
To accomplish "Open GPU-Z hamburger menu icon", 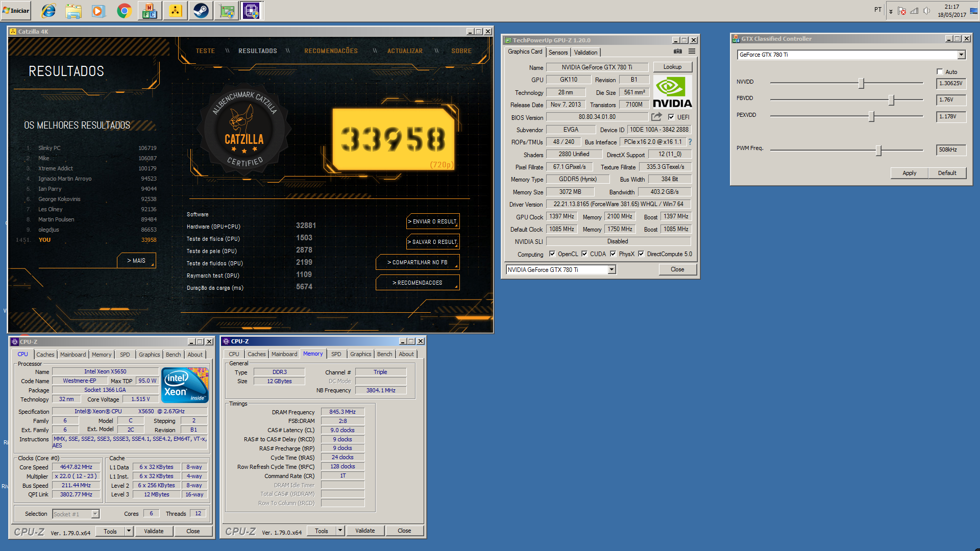I will [692, 51].
